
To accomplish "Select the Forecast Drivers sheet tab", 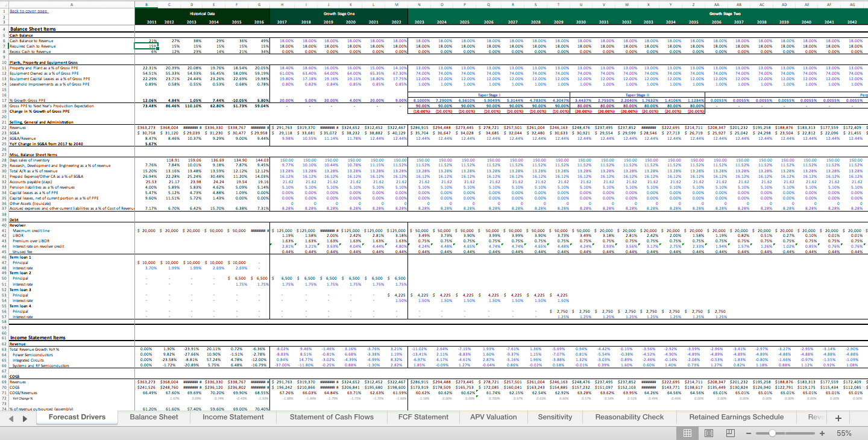I will point(77,417).
